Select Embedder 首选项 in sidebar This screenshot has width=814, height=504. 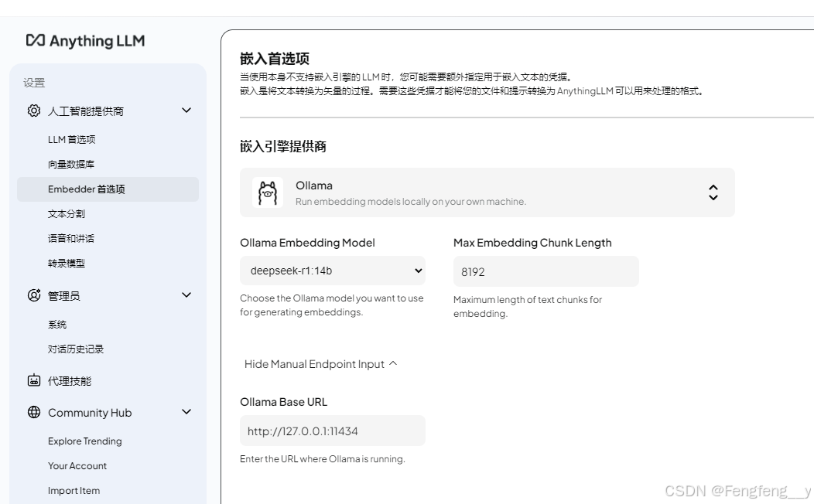[108, 189]
